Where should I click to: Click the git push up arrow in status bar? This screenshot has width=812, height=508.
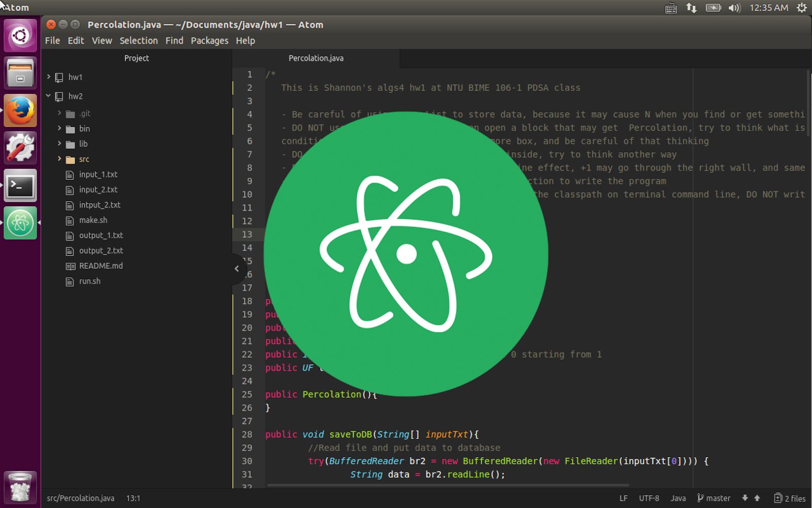[x=757, y=498]
